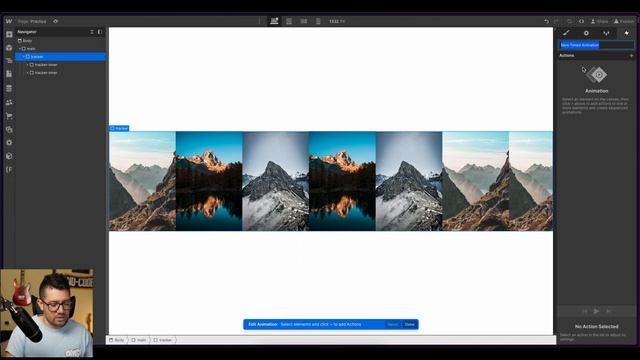The image size is (640, 360).
Task: Open the Ecommerce cart panel
Action: click(9, 116)
